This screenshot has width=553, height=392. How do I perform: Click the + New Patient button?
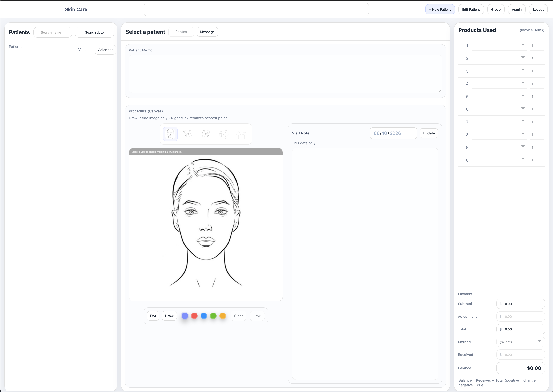point(440,9)
